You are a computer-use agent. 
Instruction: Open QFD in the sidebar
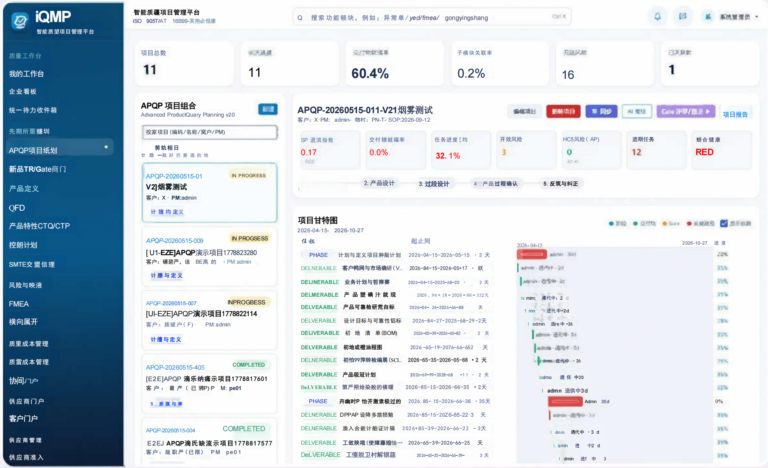click(17, 208)
